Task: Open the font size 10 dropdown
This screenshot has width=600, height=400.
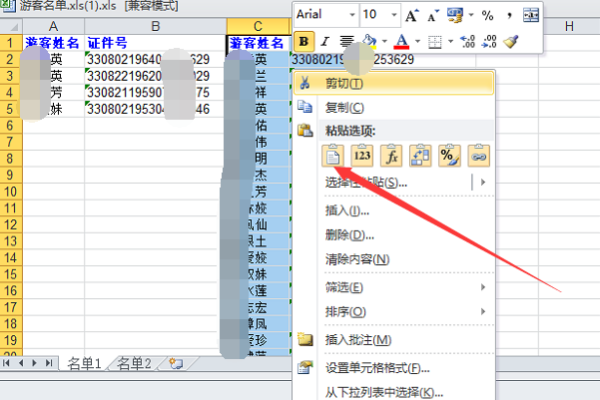Action: tap(394, 15)
